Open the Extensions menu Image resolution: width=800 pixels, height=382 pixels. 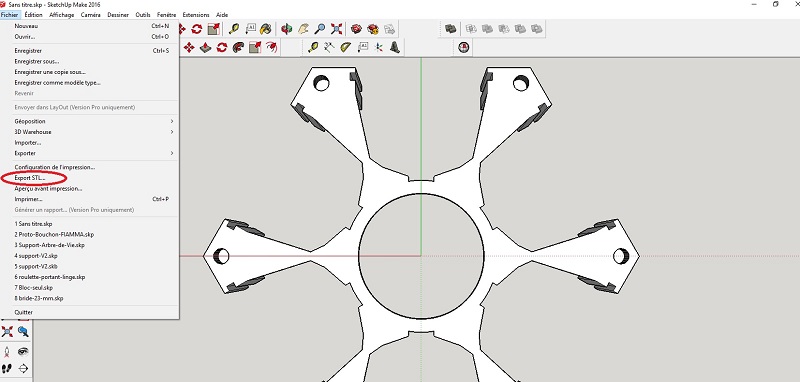pyautogui.click(x=196, y=15)
